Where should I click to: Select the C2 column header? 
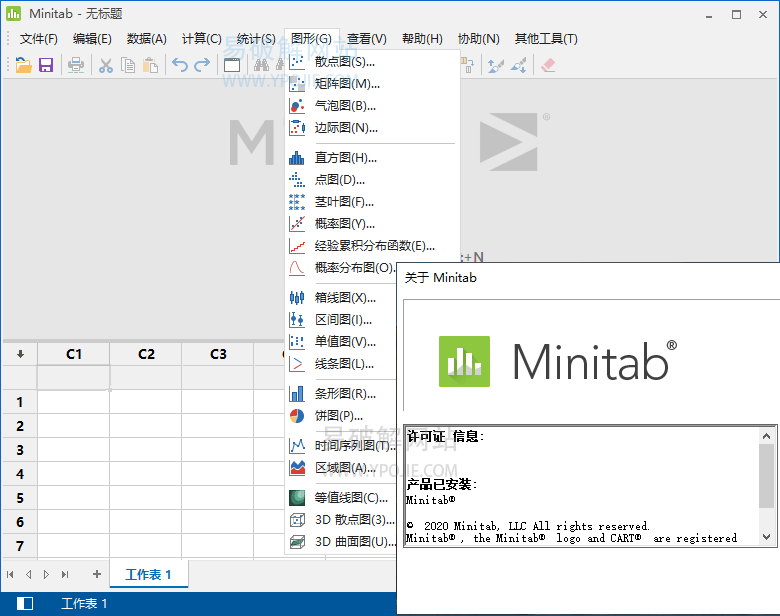pos(146,354)
